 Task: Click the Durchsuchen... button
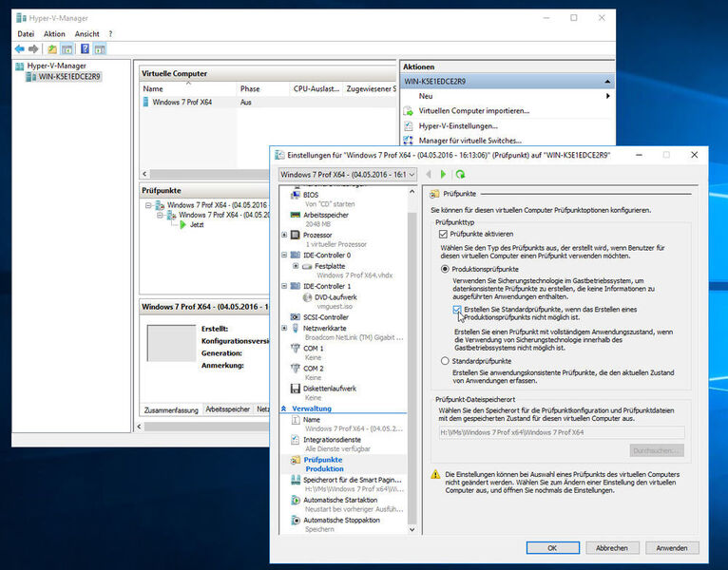(657, 450)
